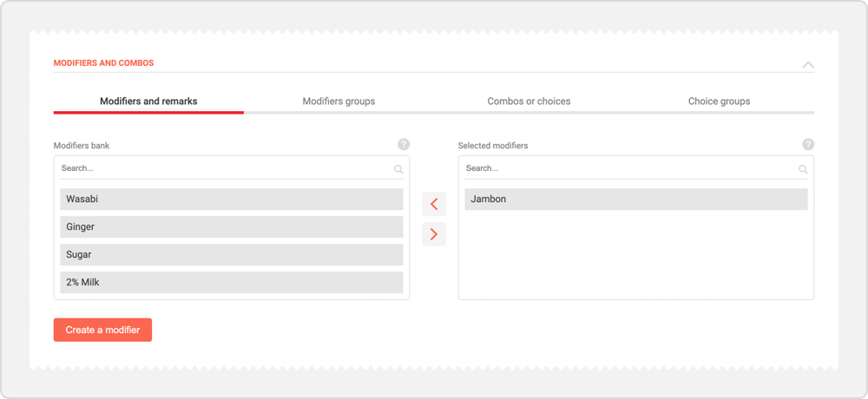868x399 pixels.
Task: Select the 2% Milk modifier
Action: tap(232, 283)
